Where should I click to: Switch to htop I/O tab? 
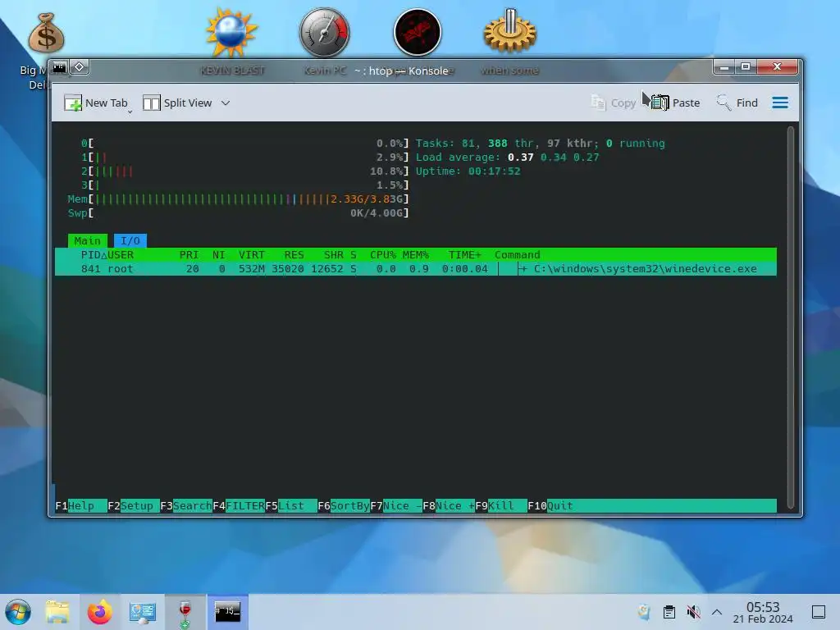[x=130, y=241]
